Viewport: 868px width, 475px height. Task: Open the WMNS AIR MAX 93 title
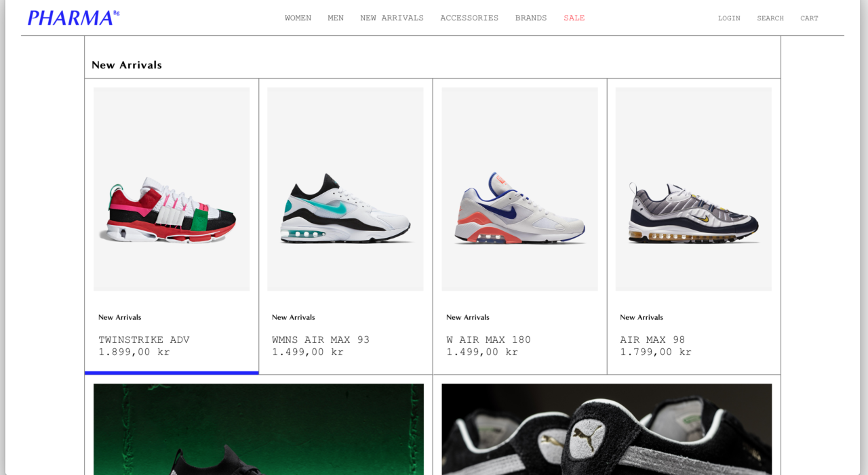(x=321, y=339)
